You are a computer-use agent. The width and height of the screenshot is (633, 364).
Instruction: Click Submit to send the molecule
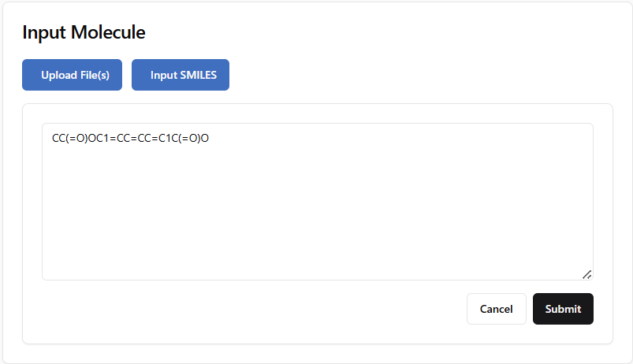(x=563, y=309)
